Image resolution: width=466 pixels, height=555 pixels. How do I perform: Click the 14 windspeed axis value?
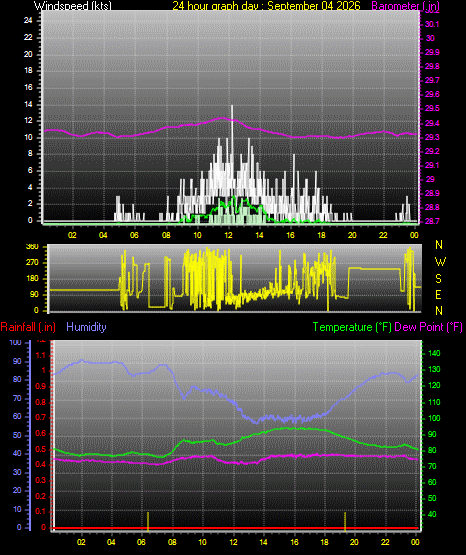[x=28, y=104]
